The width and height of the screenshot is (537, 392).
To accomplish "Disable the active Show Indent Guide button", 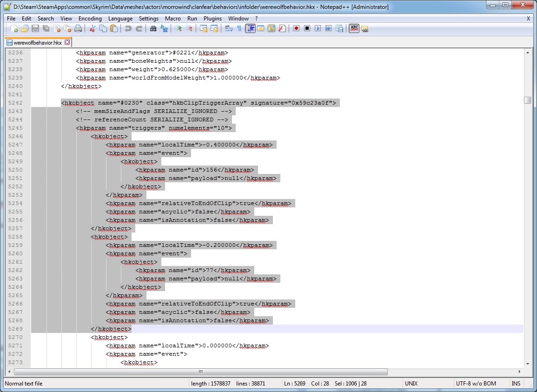I will pos(250,29).
